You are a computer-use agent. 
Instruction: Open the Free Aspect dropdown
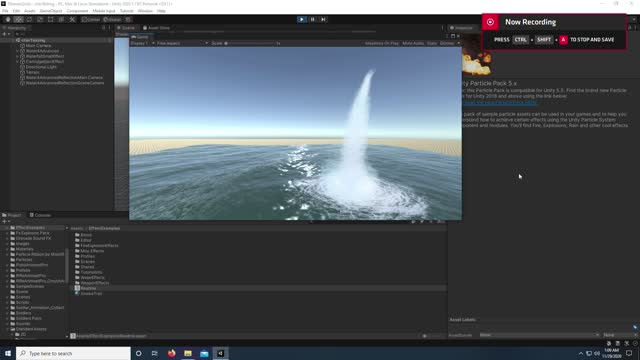point(182,43)
